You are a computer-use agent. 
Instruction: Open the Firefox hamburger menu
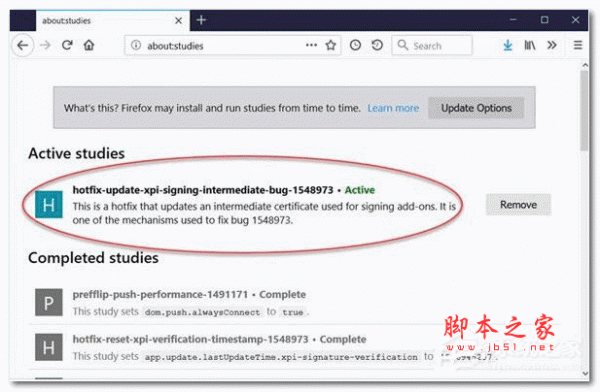[578, 45]
